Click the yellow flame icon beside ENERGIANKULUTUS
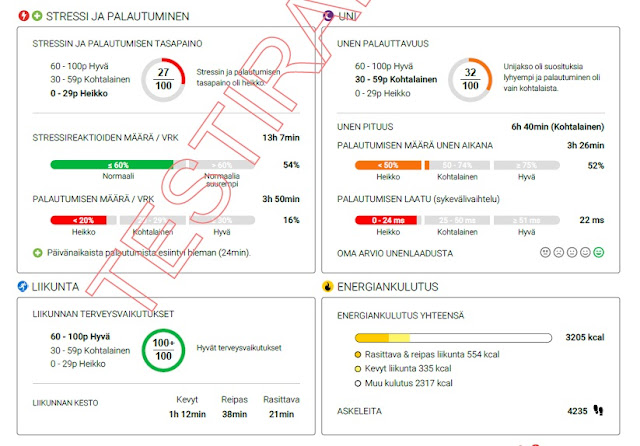 pos(327,286)
